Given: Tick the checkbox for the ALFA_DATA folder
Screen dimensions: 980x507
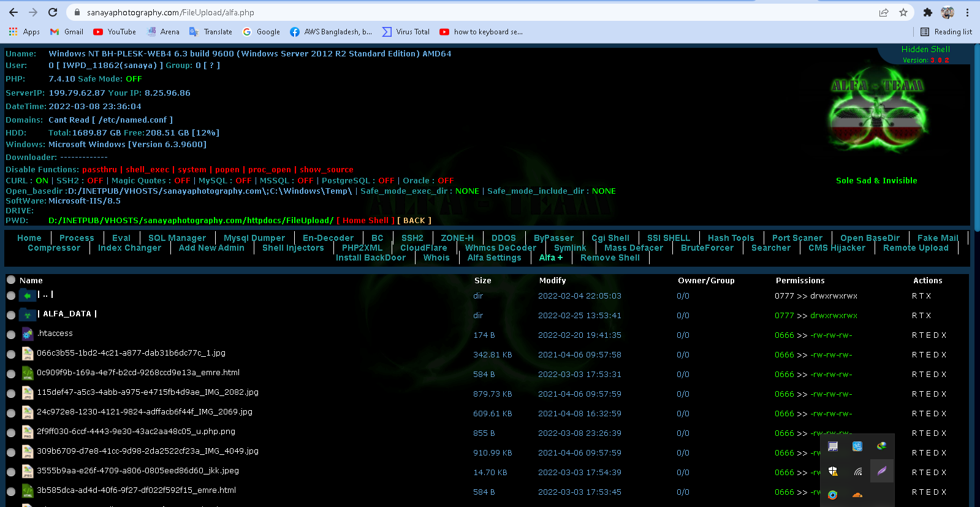Looking at the screenshot, I should (x=11, y=315).
